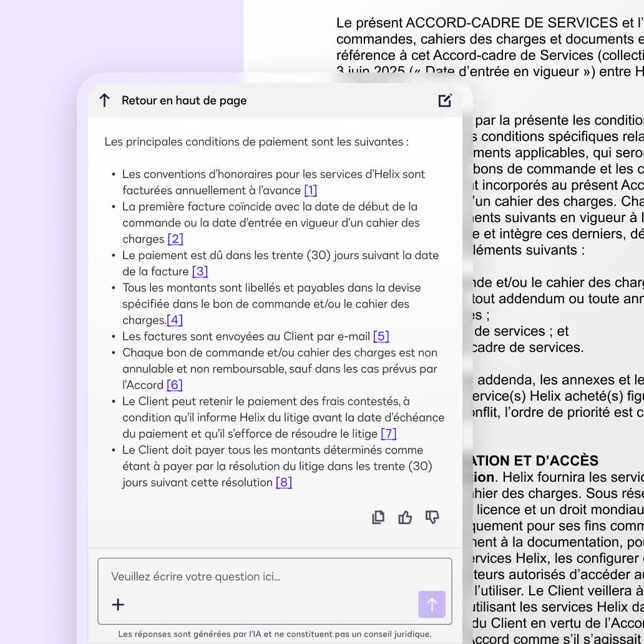The height and width of the screenshot is (644, 644).
Task: Click the scroll-to-top arrow icon
Action: click(x=104, y=100)
